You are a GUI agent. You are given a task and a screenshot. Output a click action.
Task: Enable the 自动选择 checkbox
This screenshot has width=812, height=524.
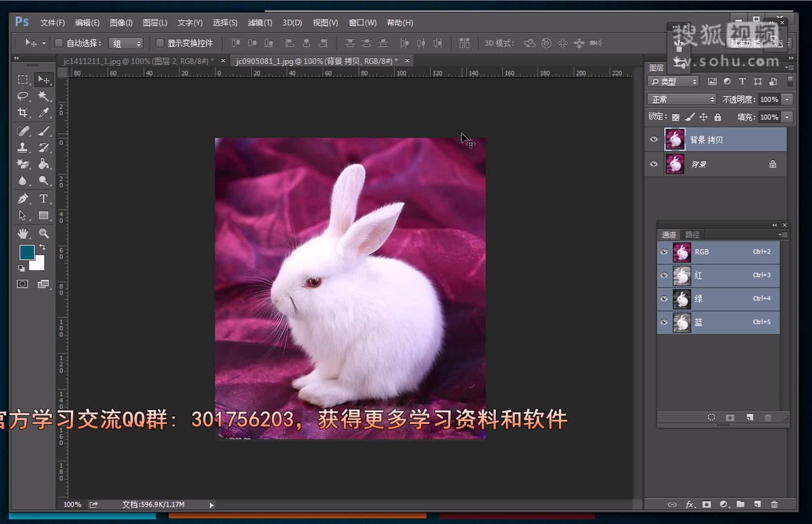[x=58, y=43]
